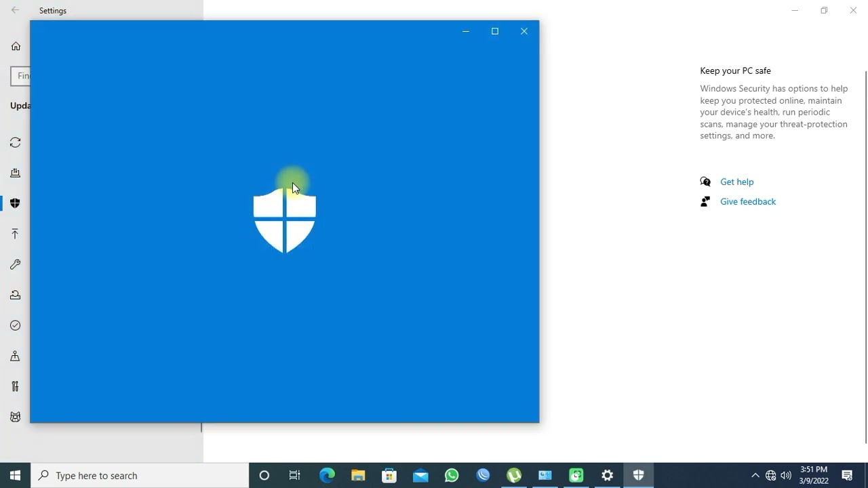The height and width of the screenshot is (488, 868).
Task: Open WhatsApp from the taskbar
Action: (452, 475)
